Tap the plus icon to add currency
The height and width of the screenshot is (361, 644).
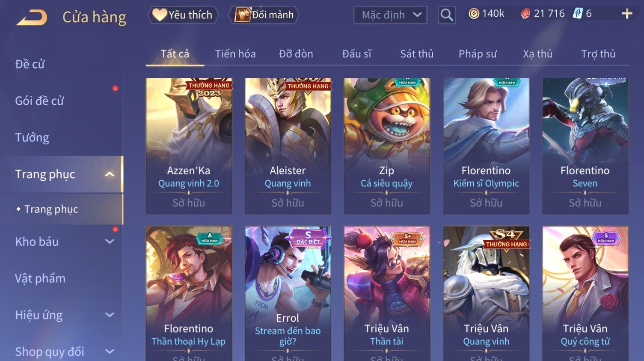[627, 14]
